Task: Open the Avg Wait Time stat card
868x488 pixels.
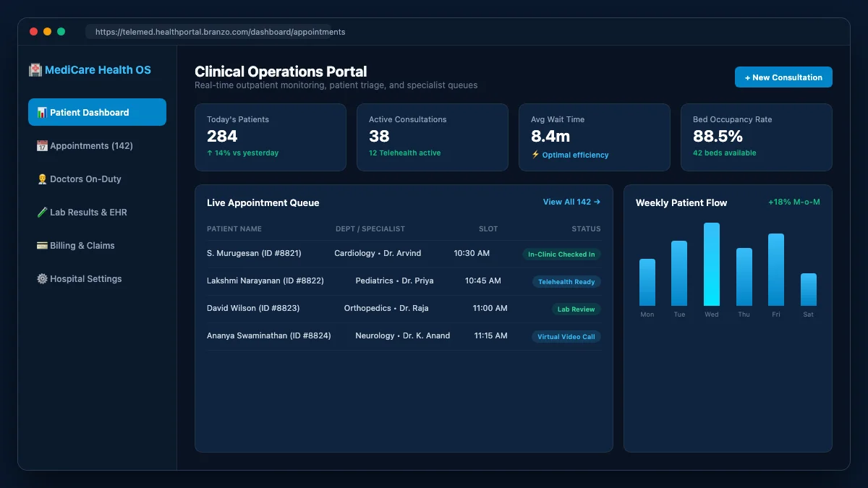Action: pos(595,137)
